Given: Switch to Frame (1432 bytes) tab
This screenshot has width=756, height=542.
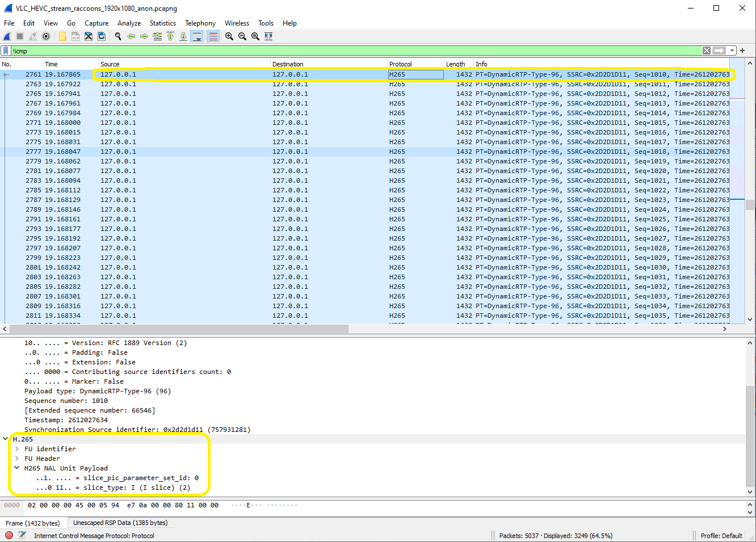Looking at the screenshot, I should pos(33,523).
